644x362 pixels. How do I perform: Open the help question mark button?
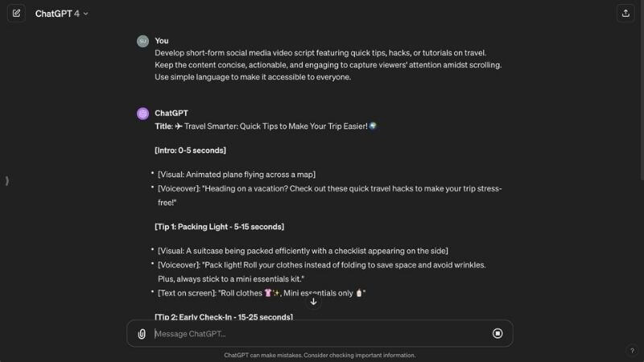tap(632, 350)
